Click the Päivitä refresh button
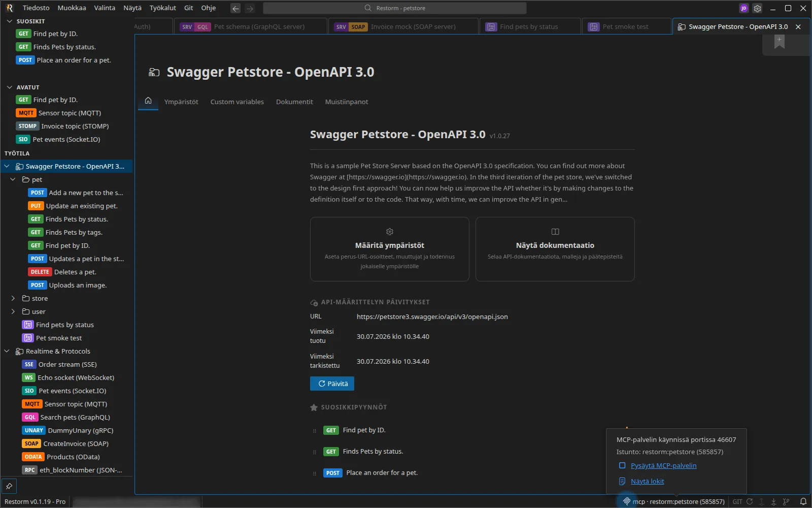Viewport: 812px width, 508px height. (x=332, y=384)
